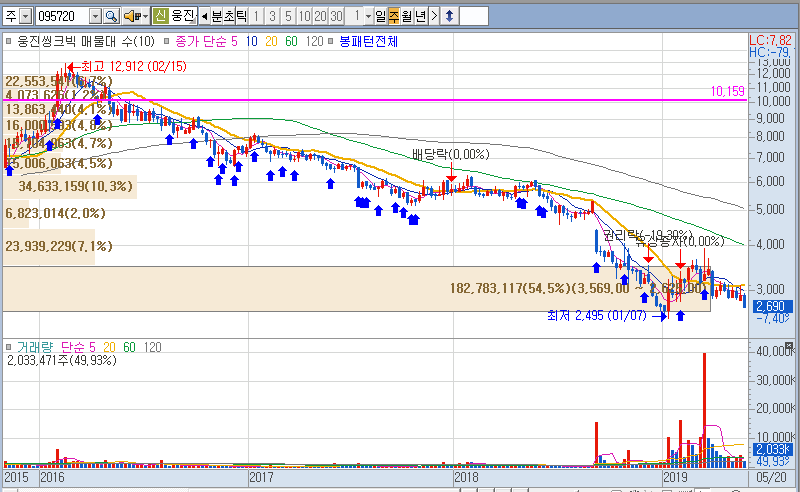Click square marker beside 거래량 legend
This screenshot has width=800, height=492.
point(8,347)
